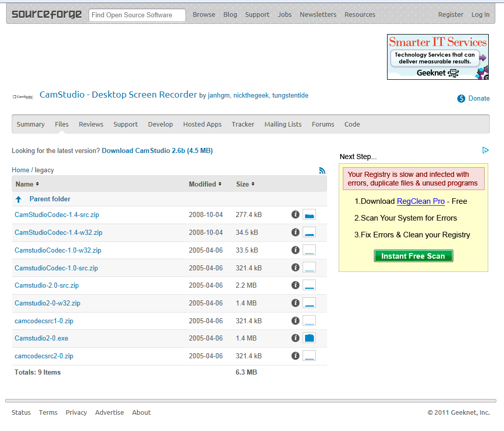The width and height of the screenshot is (504, 431).
Task: Select the Files tab
Action: [62, 125]
